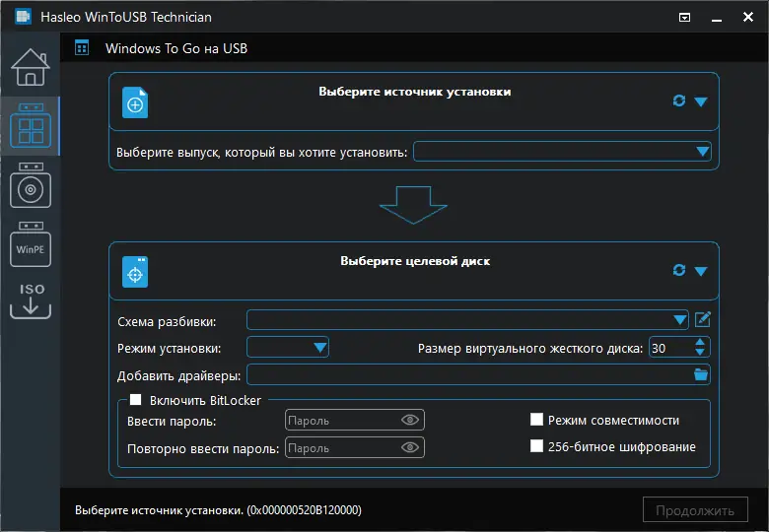The width and height of the screenshot is (769, 532).
Task: Click the edit partition scheme pencil icon
Action: pyautogui.click(x=703, y=319)
